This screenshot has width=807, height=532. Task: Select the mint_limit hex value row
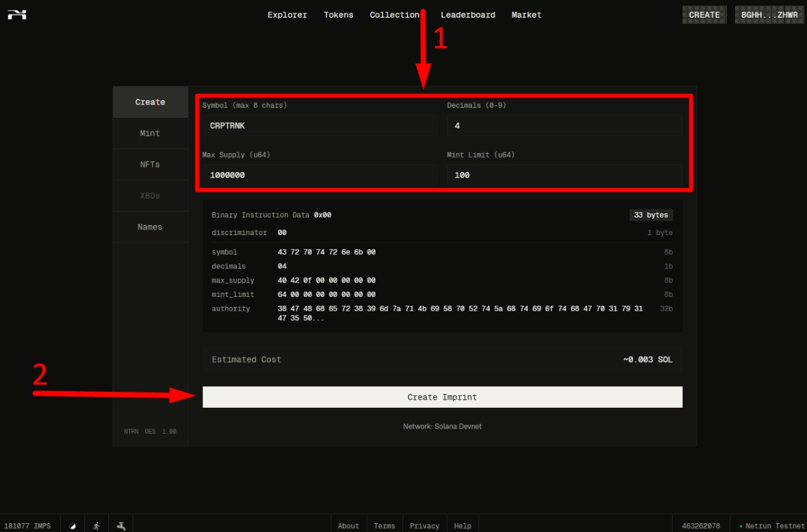click(327, 294)
